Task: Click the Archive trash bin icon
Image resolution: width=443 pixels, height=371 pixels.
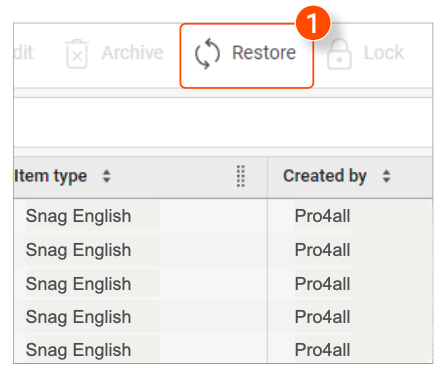Action: tap(77, 53)
